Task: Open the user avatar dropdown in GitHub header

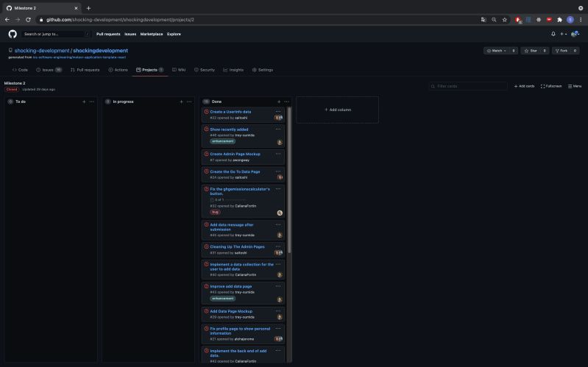Action: [x=575, y=34]
